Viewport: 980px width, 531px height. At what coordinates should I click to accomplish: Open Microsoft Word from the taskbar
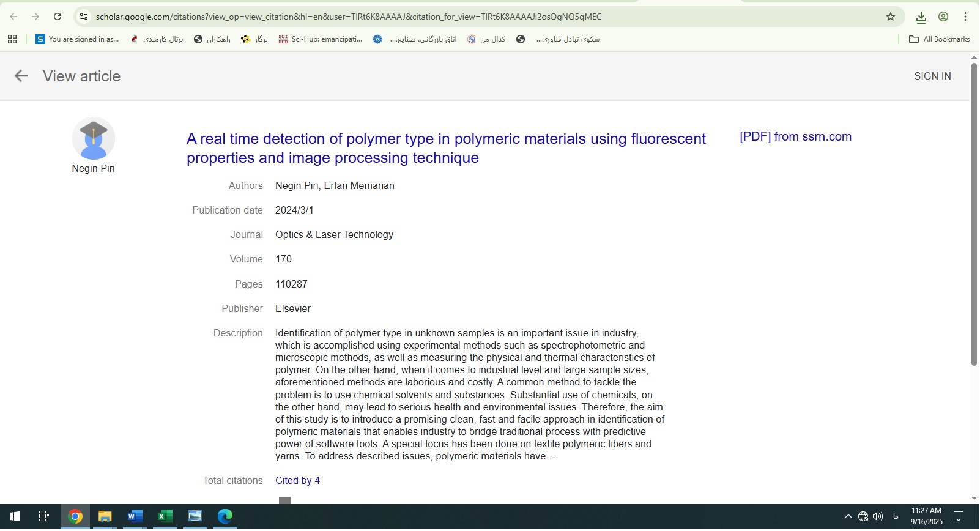coord(135,517)
